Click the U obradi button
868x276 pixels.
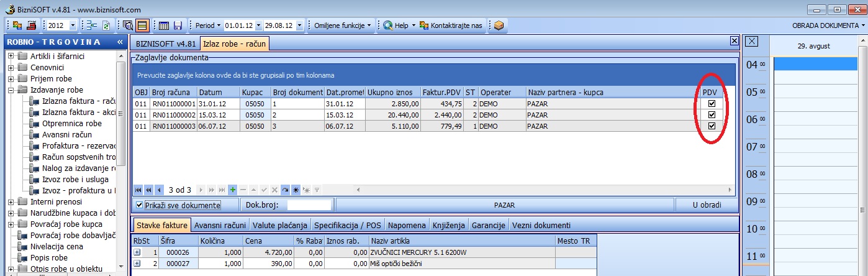706,205
